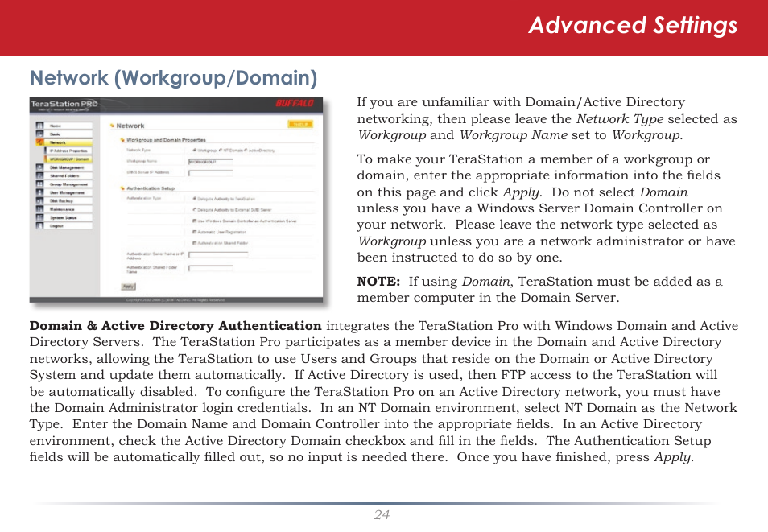Click the TeraStation PRO logo
768x532 pixels.
point(64,104)
